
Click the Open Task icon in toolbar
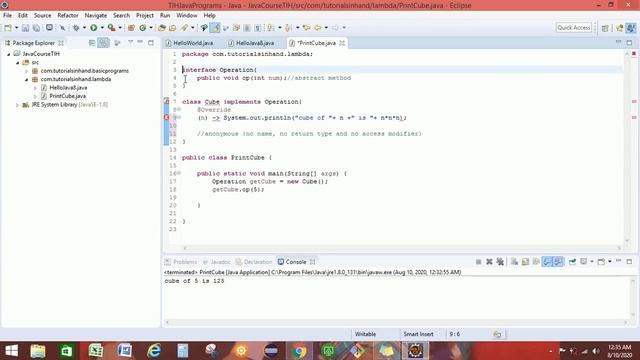click(x=172, y=28)
